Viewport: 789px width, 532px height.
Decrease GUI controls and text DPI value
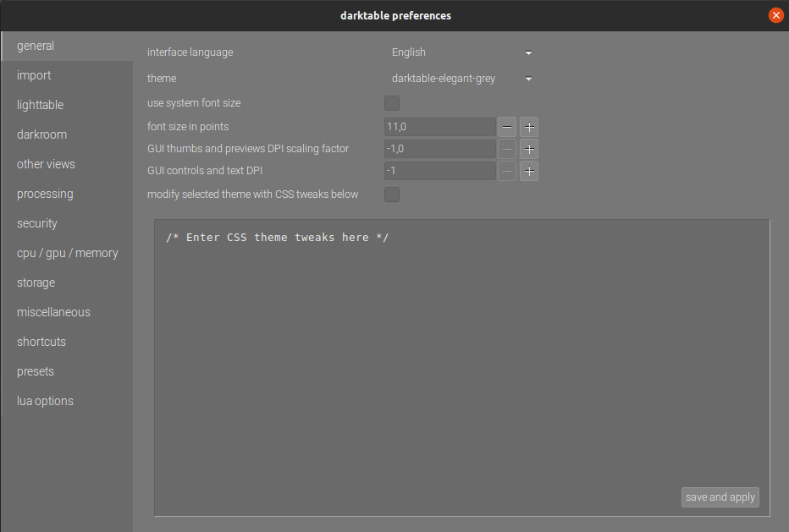(507, 171)
